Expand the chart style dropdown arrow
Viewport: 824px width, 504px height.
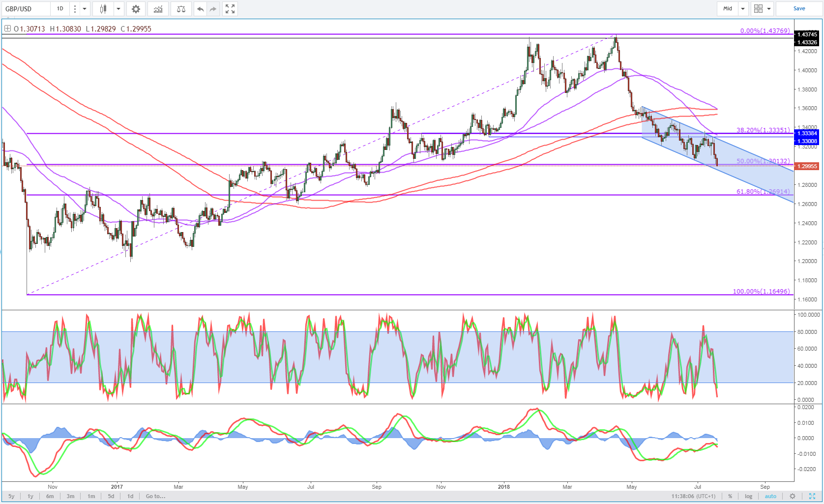[x=118, y=9]
